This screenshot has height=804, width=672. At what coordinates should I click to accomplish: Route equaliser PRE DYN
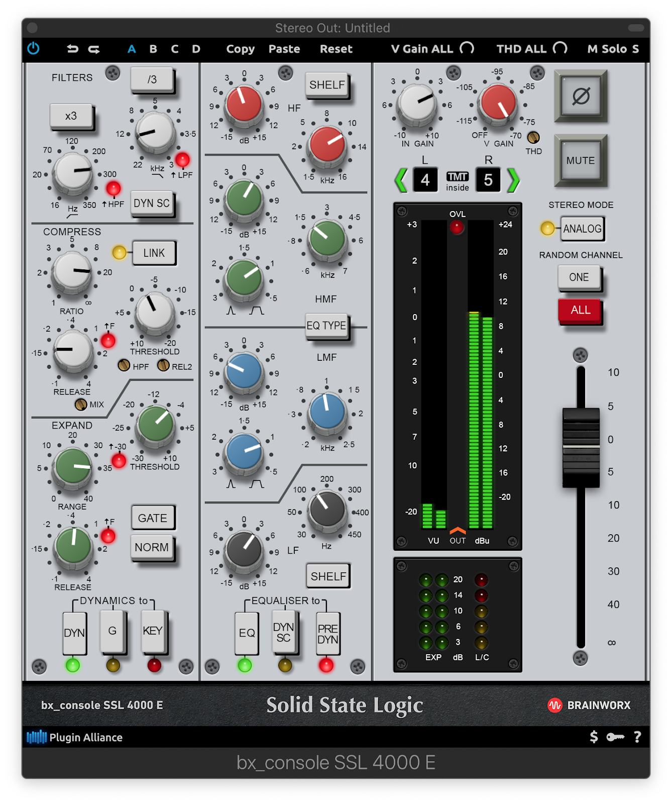(328, 634)
